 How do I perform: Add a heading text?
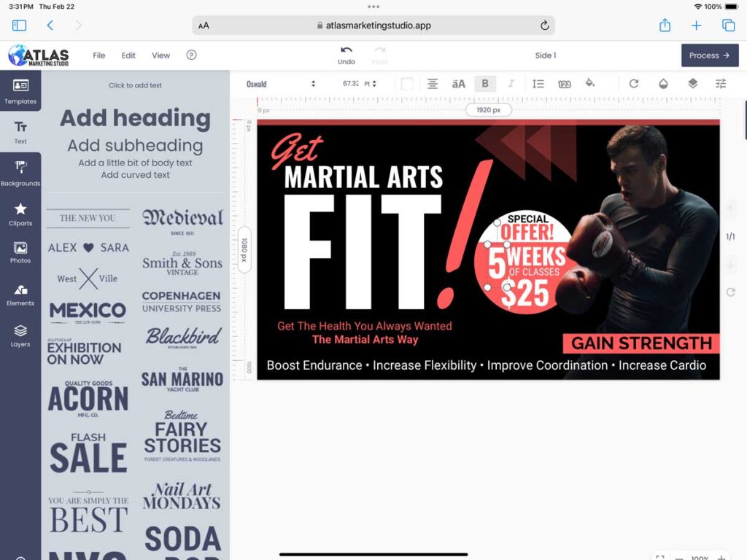[x=135, y=118]
